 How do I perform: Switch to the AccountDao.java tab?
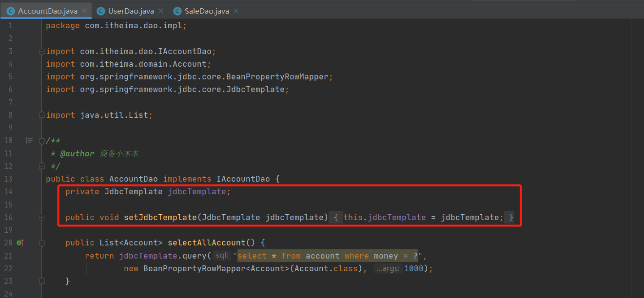tap(46, 10)
